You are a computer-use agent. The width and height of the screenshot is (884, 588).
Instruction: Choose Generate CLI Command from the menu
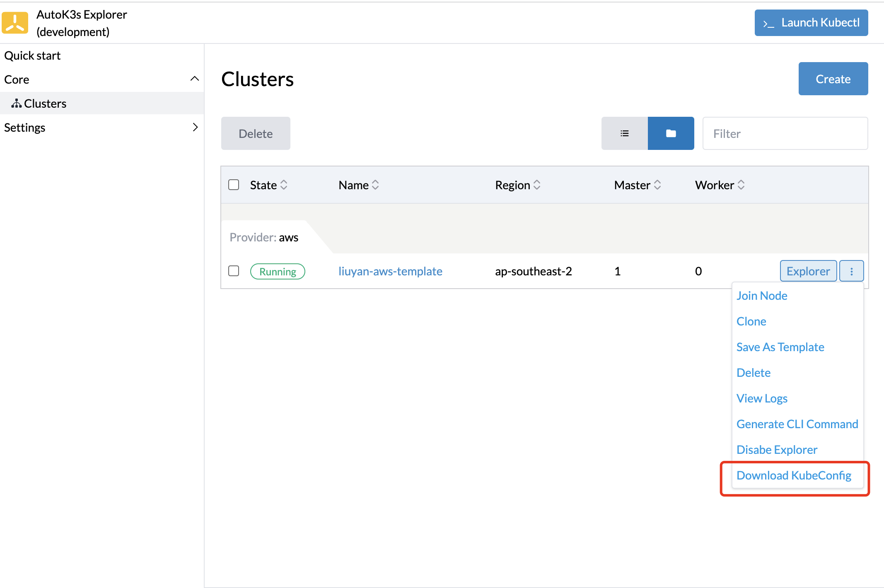(797, 424)
